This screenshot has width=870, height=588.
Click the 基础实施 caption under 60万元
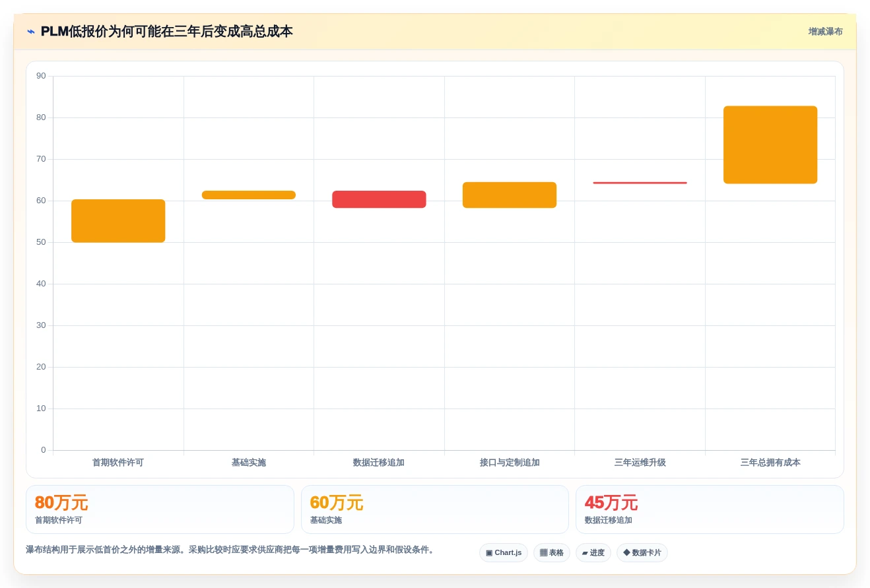coord(326,520)
